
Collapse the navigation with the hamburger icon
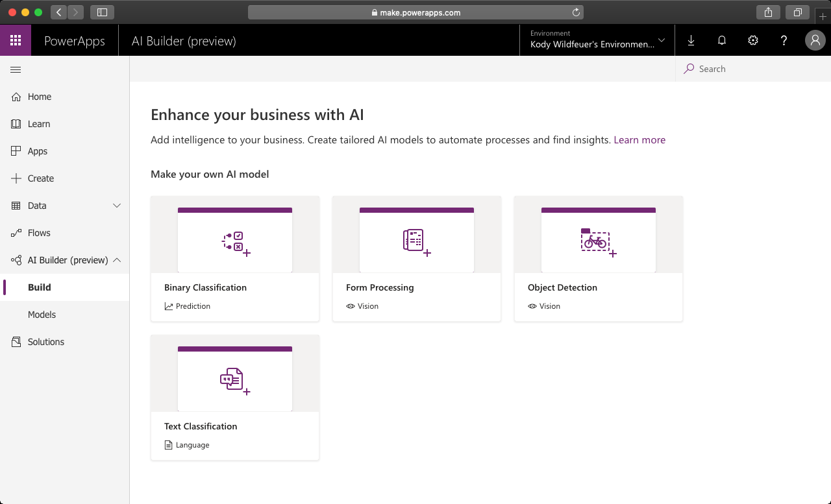16,69
